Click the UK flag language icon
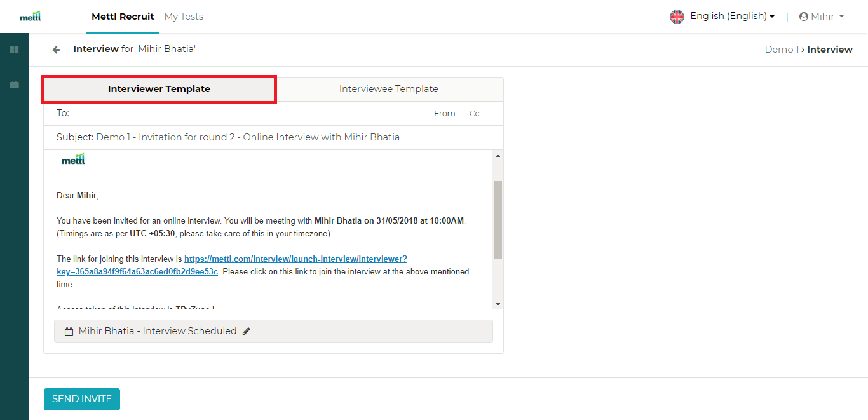868x420 pixels. [x=677, y=17]
